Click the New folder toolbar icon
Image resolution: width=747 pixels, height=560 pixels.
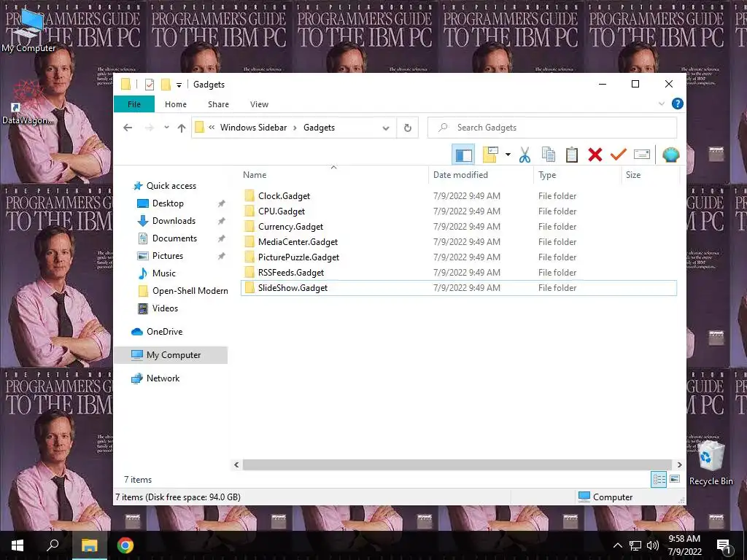[490, 155]
